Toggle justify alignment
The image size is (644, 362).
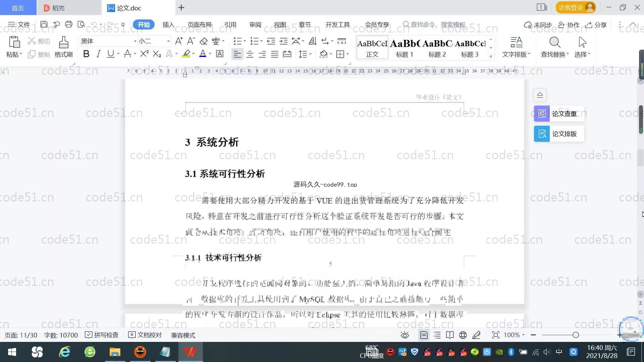275,54
